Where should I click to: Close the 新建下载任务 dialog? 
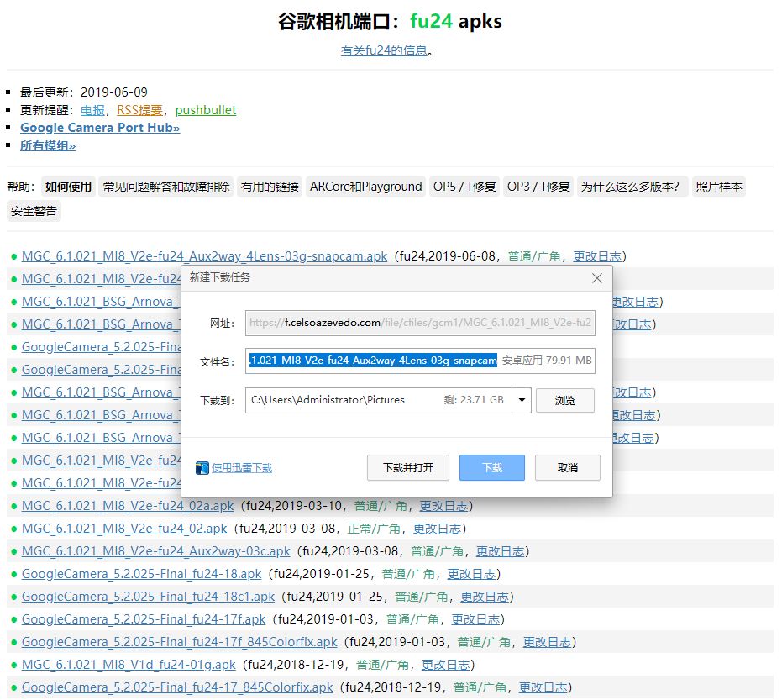597,277
